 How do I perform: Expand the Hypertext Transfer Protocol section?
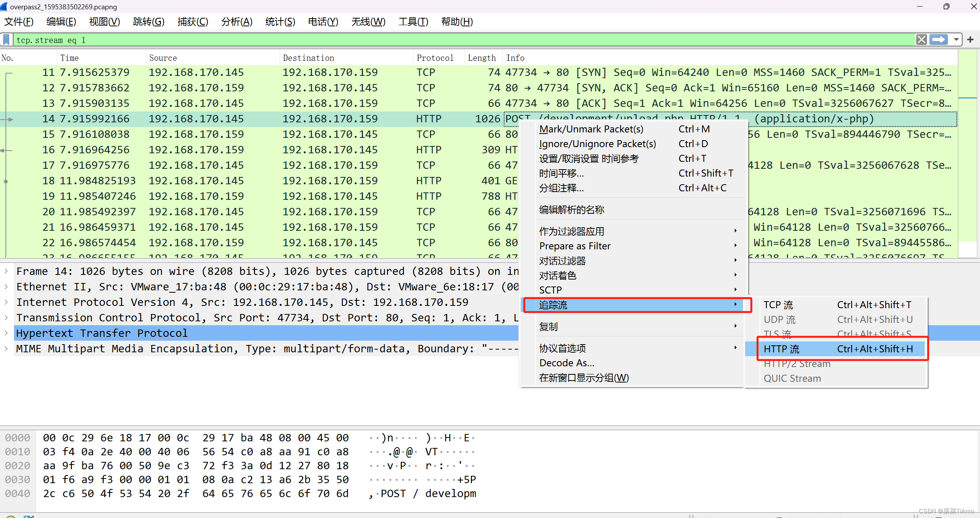coord(6,333)
